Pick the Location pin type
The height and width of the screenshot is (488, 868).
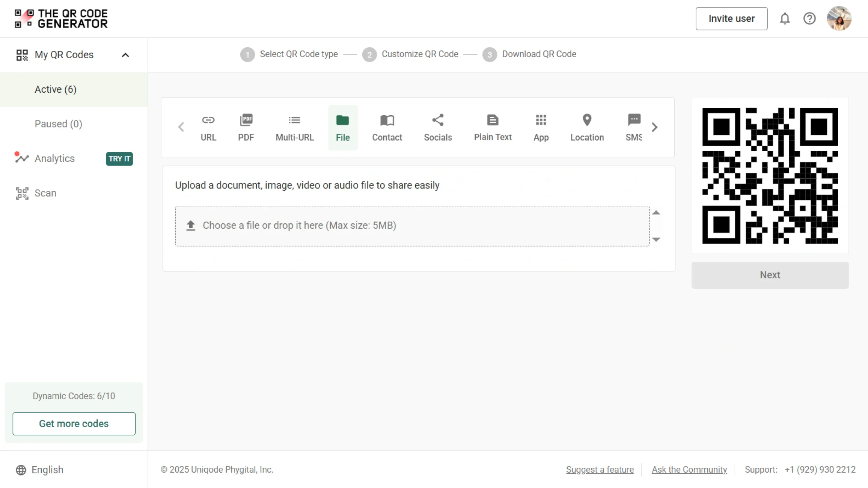(587, 128)
